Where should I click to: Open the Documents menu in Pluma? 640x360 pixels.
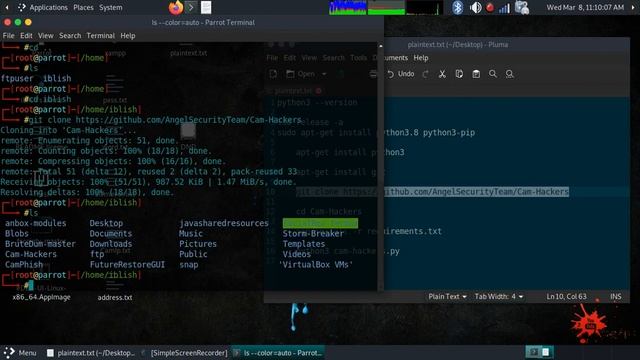(390, 58)
